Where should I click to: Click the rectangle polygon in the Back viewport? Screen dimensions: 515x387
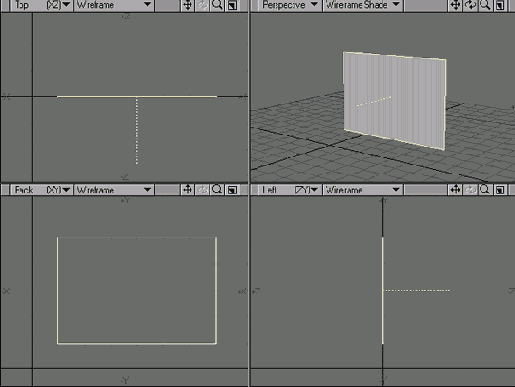(137, 290)
